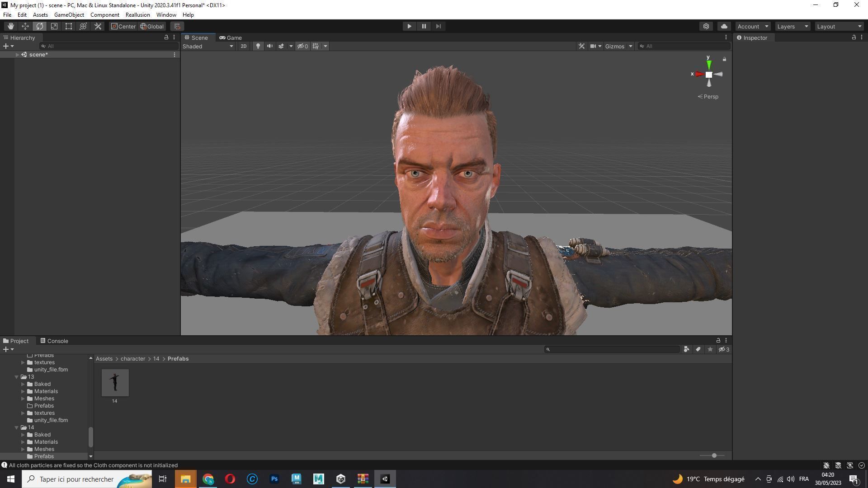Toggle Global handle rotation

coord(152,26)
